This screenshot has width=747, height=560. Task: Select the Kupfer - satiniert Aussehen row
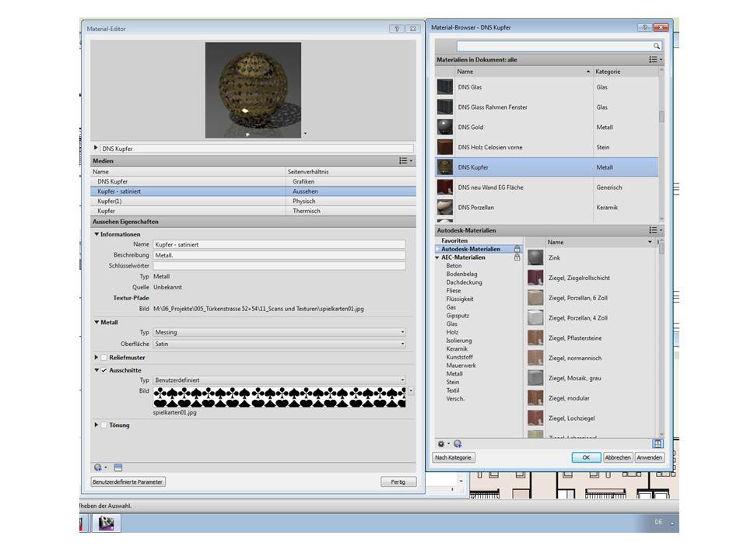pos(253,191)
